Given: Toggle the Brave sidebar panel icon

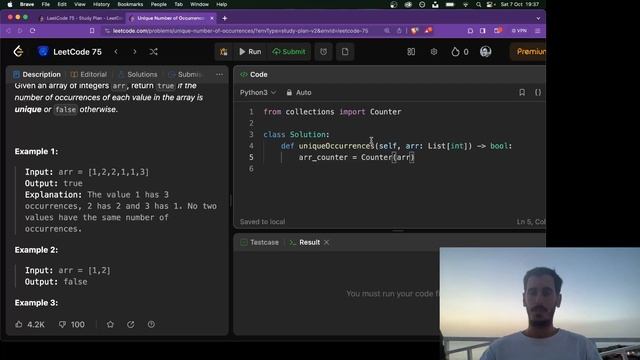Looking at the screenshot, I should (483, 31).
